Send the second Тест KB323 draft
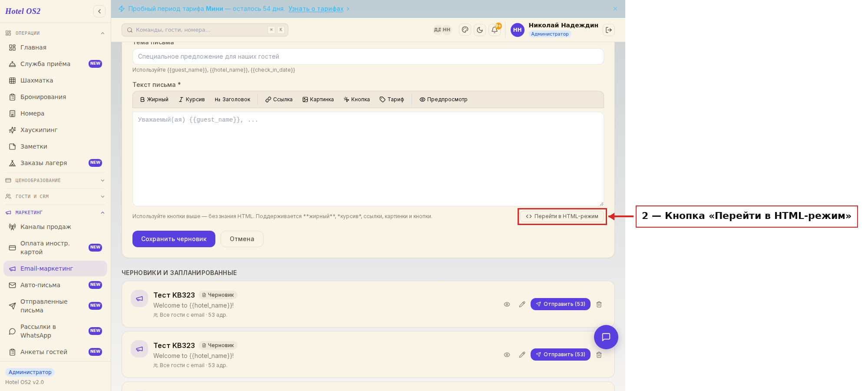 [x=560, y=355]
